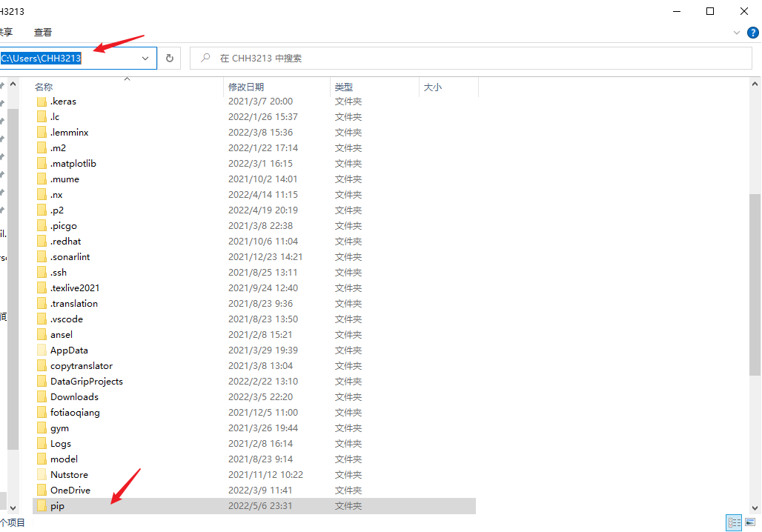Click the date 2021/3/7 20:00
The width and height of the screenshot is (762, 532).
point(260,102)
